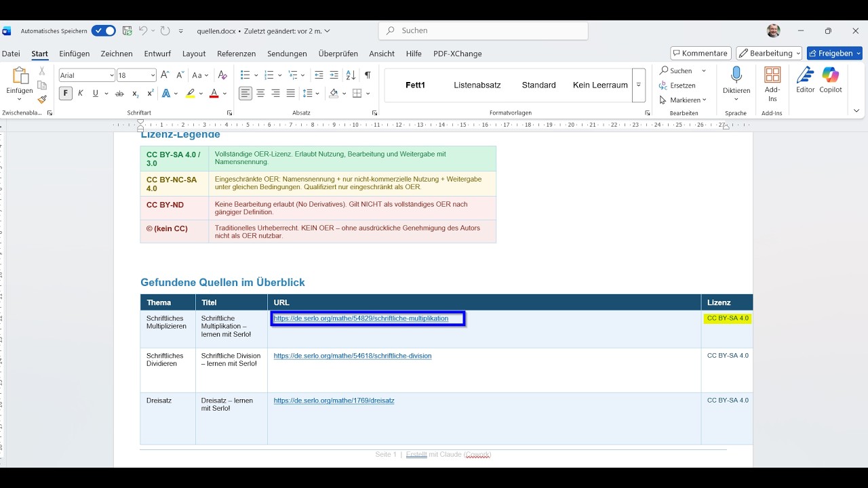Open the Arial font name dropdown
The height and width of the screenshot is (488, 868).
coord(111,75)
